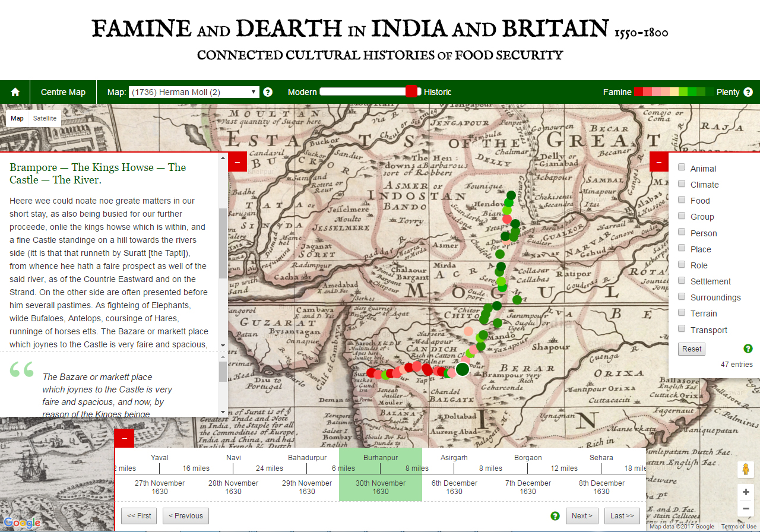Go to the Previous entry
Screen dimensions: 760x532
pos(186,516)
